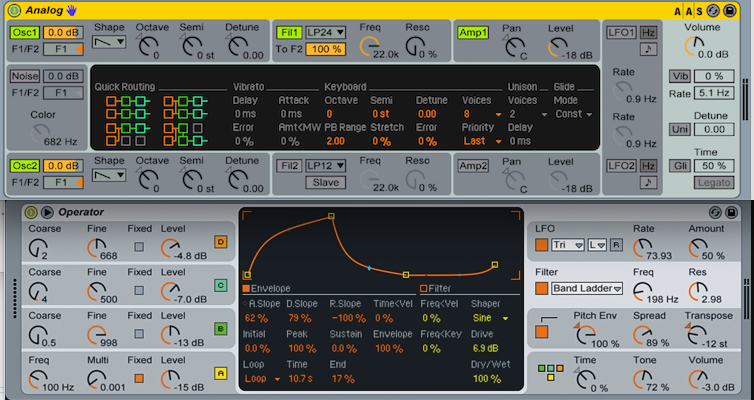Click Gli glide button

[680, 166]
